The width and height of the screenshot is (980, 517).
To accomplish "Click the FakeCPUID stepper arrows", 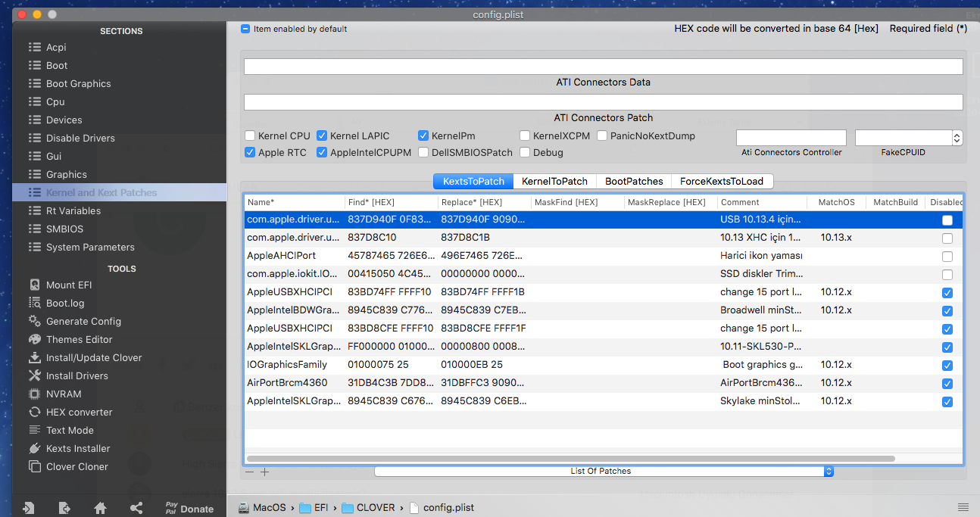I will coord(957,138).
